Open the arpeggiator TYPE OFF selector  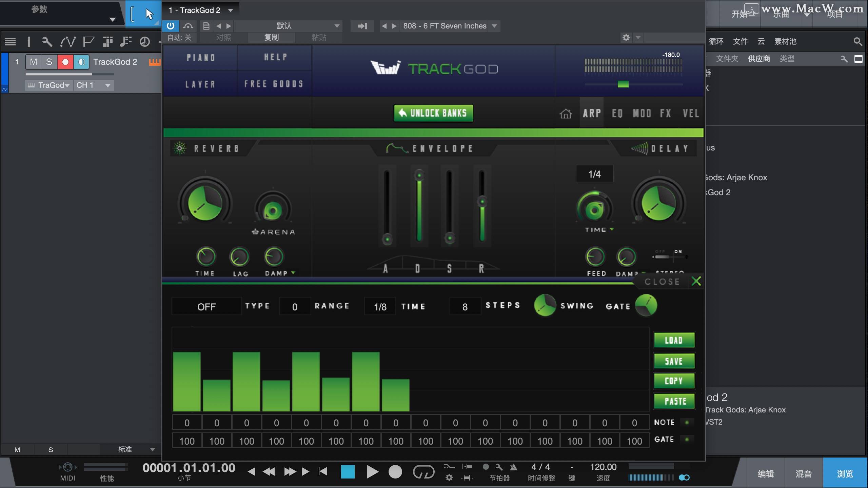(x=206, y=307)
